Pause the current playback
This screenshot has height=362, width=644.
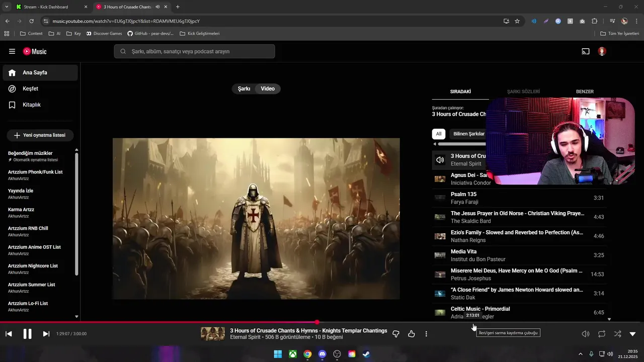tap(27, 334)
